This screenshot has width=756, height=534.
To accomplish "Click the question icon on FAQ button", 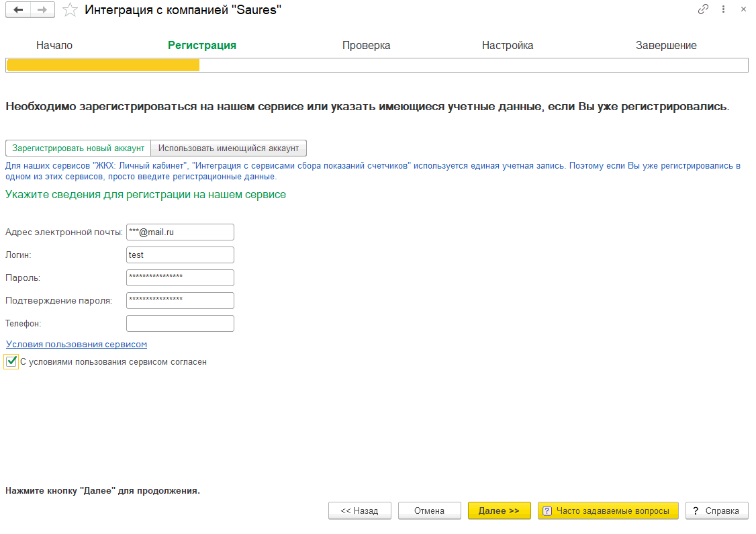I will (547, 511).
